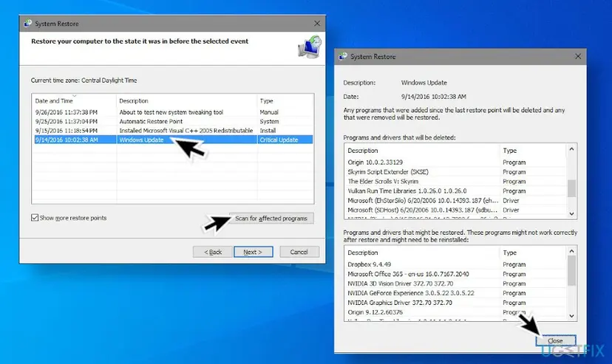The height and width of the screenshot is (364, 612).
Task: Click the Install type cell
Action: pyautogui.click(x=268, y=131)
